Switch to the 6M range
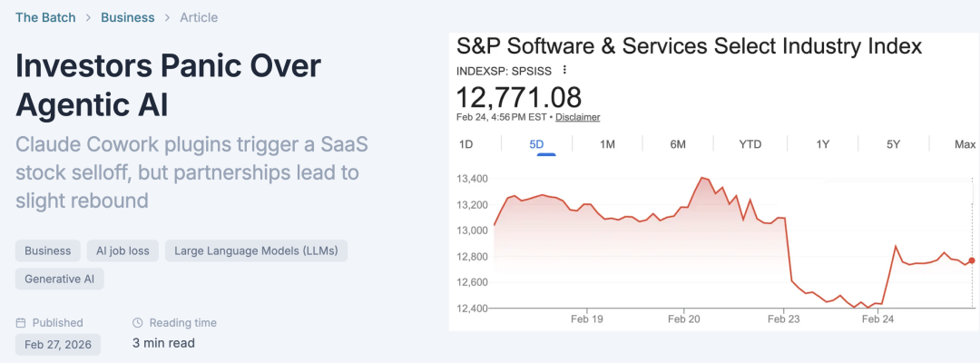 click(678, 144)
